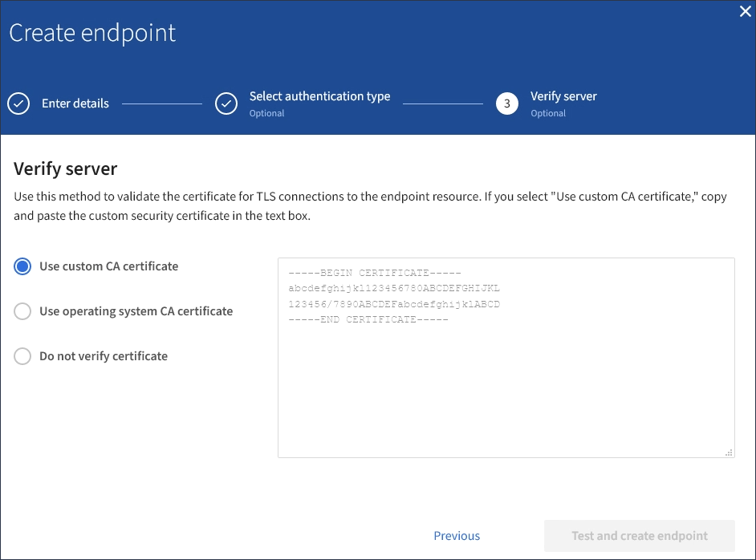Click the authentication type step checkmark icon

(226, 103)
